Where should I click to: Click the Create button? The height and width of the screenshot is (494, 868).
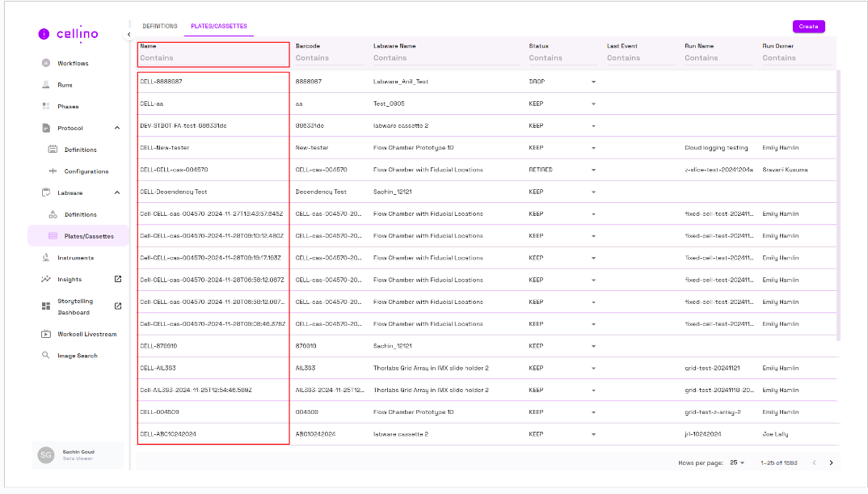coord(808,27)
